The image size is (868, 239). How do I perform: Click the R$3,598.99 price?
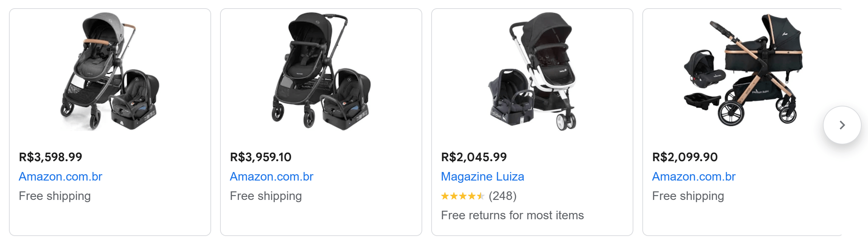click(x=50, y=157)
